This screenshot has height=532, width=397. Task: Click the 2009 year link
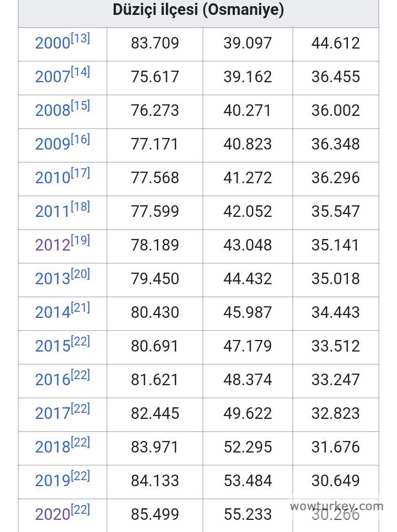(x=52, y=145)
